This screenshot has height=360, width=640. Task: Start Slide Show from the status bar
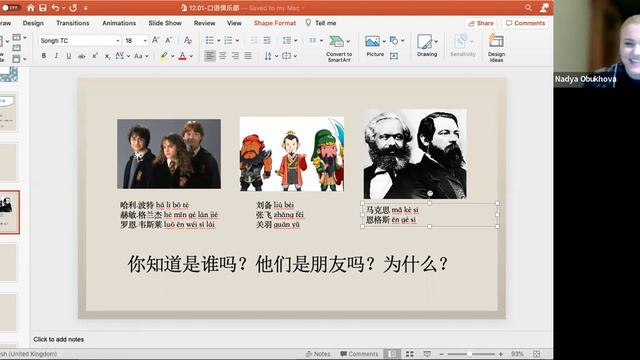click(427, 354)
